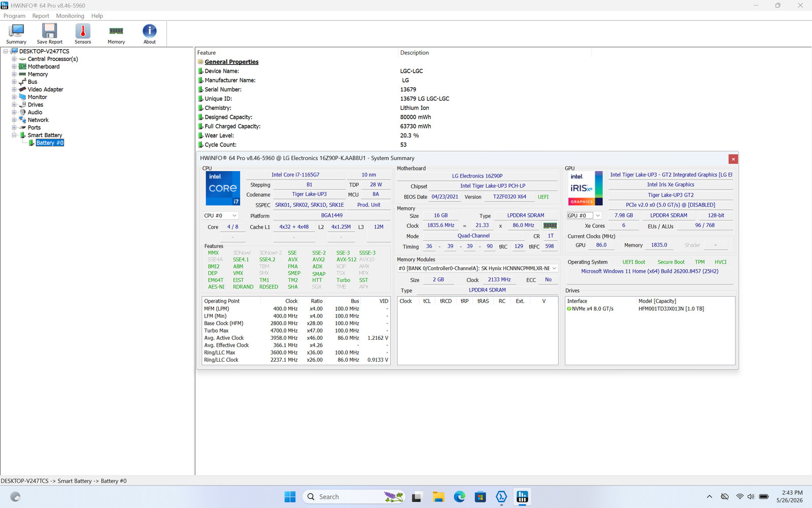This screenshot has width=812, height=508.
Task: Open the memory module BANK 0 dropdown
Action: point(478,268)
